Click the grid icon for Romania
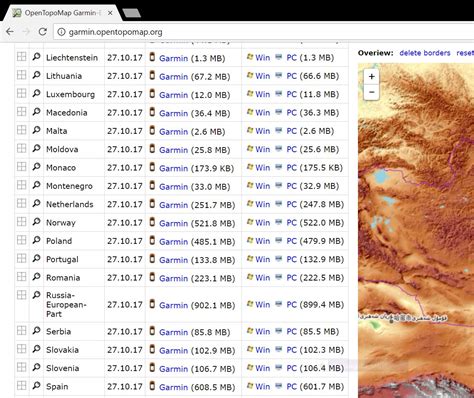Viewport: 474px width, 398px height. [22, 277]
